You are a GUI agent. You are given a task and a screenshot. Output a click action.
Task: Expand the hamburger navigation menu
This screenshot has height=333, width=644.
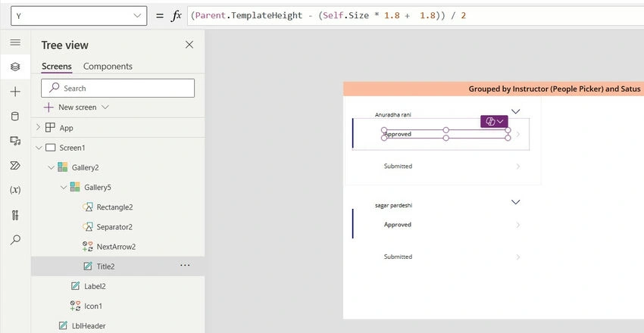pyautogui.click(x=15, y=42)
